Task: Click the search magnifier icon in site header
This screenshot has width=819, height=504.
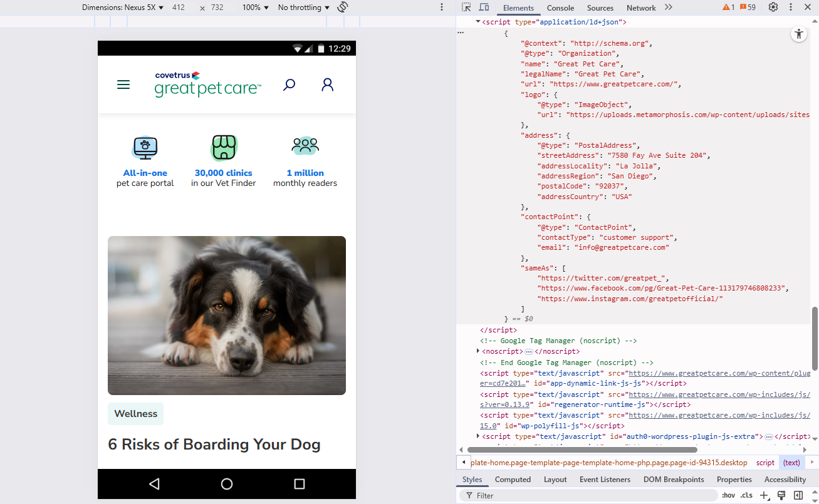Action: pos(289,85)
